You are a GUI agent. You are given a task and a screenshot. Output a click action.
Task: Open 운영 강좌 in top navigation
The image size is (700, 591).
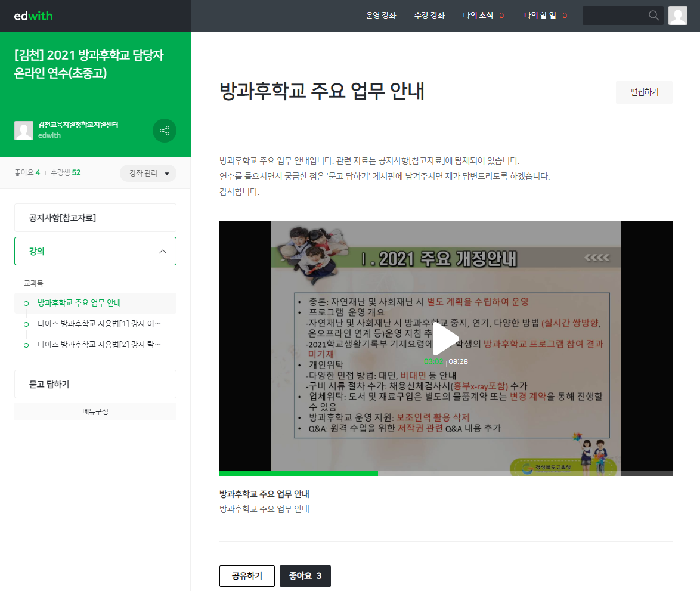[x=381, y=16]
